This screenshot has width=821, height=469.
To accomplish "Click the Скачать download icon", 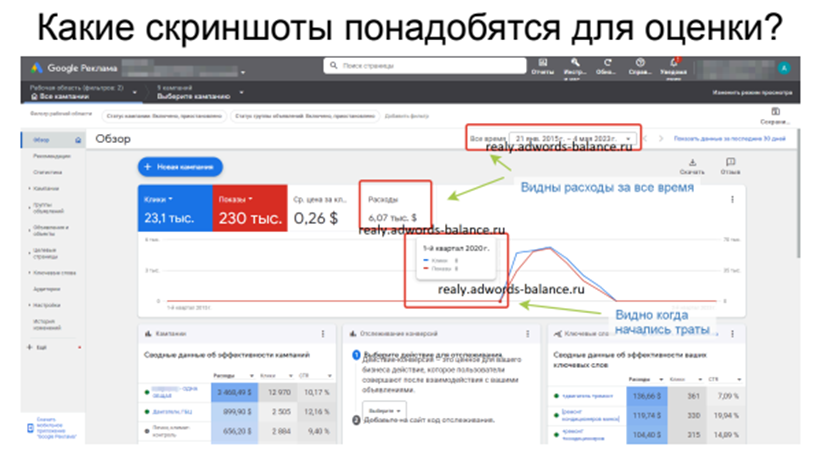I will (x=692, y=162).
